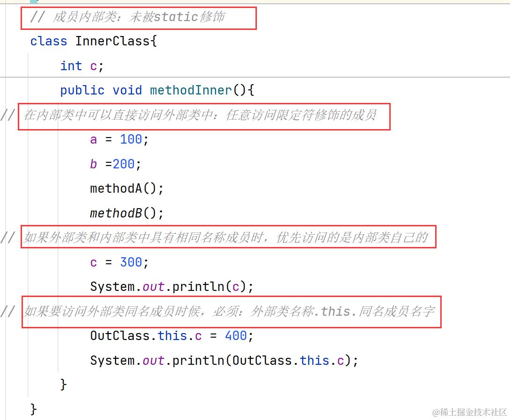Viewport: 510px width, 420px height.
Task: Click the italic 'methodB();' call
Action: 127,213
